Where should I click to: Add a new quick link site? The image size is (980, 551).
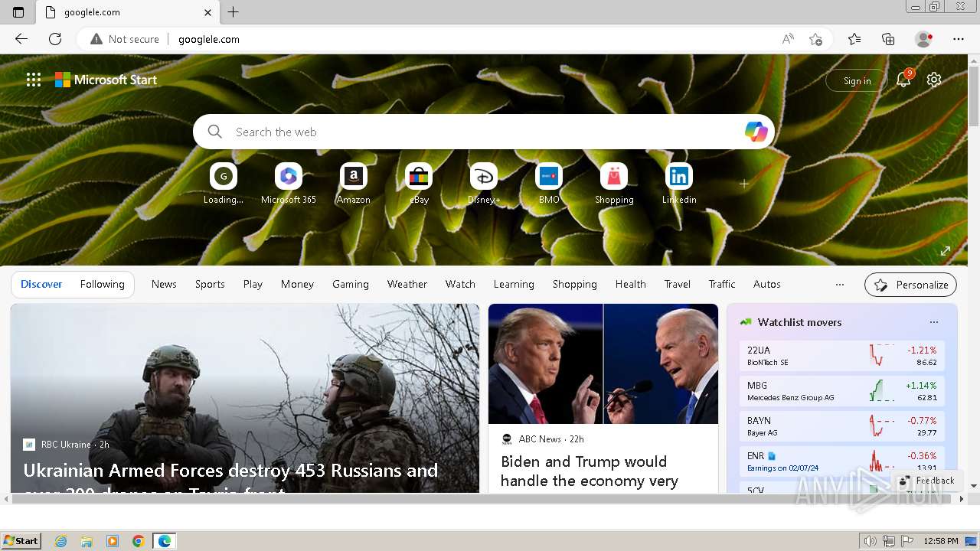[x=744, y=184]
